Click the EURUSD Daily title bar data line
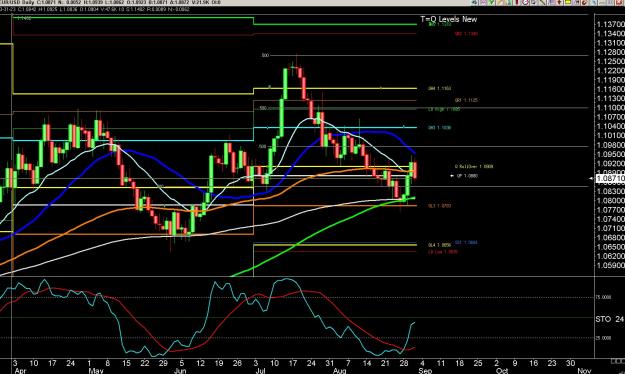 [111, 2]
